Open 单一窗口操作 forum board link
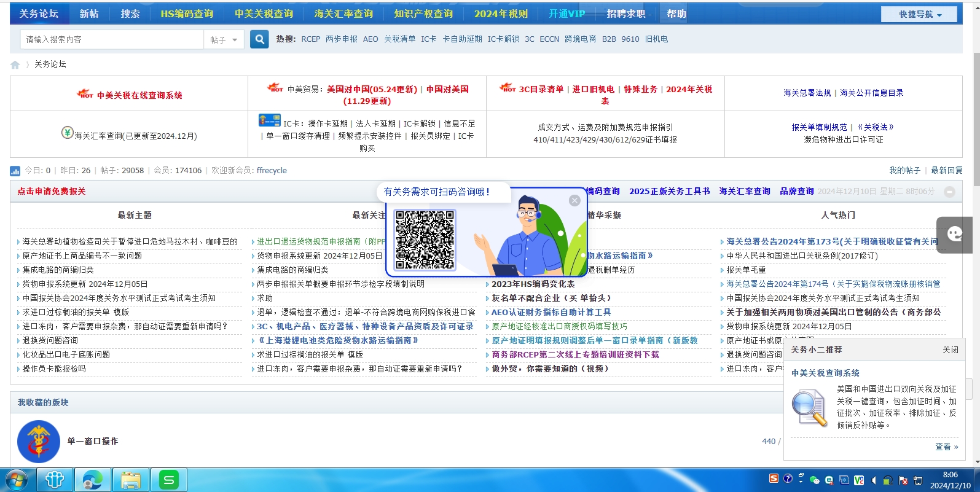Screen dimensions: 980x492 [93, 441]
